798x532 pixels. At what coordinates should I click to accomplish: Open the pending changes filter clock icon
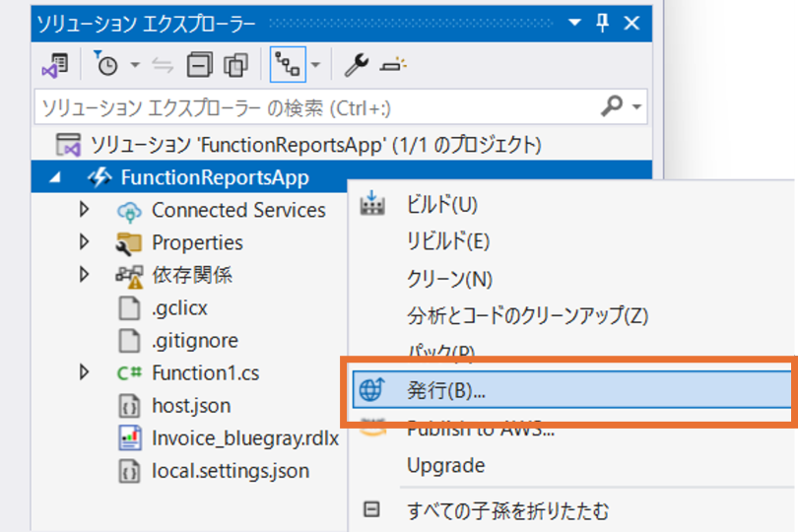(x=105, y=64)
